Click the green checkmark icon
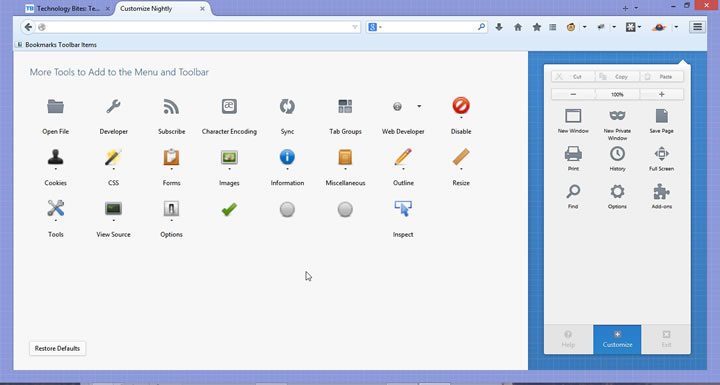Image resolution: width=720 pixels, height=385 pixels. point(229,209)
